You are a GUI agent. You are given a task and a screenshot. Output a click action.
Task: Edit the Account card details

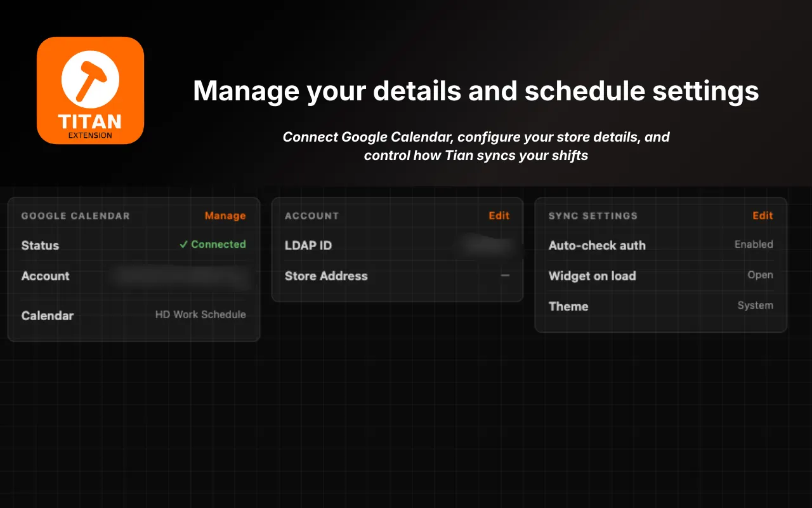coord(499,216)
